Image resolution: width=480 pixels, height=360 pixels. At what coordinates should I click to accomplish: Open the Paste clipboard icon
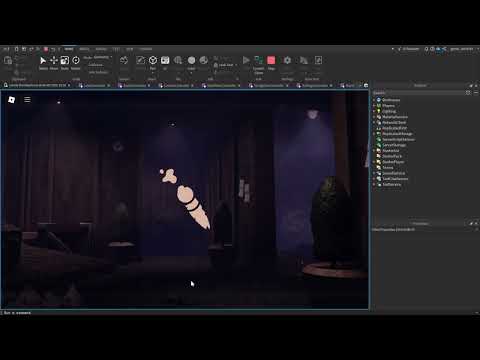[x=8, y=61]
